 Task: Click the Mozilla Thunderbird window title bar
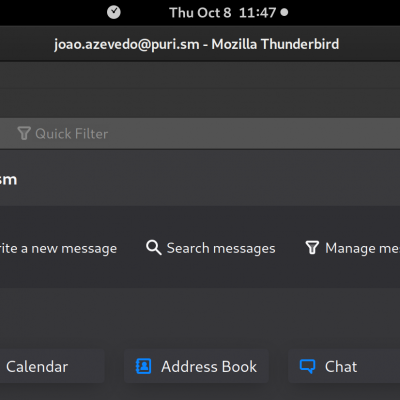(x=197, y=44)
